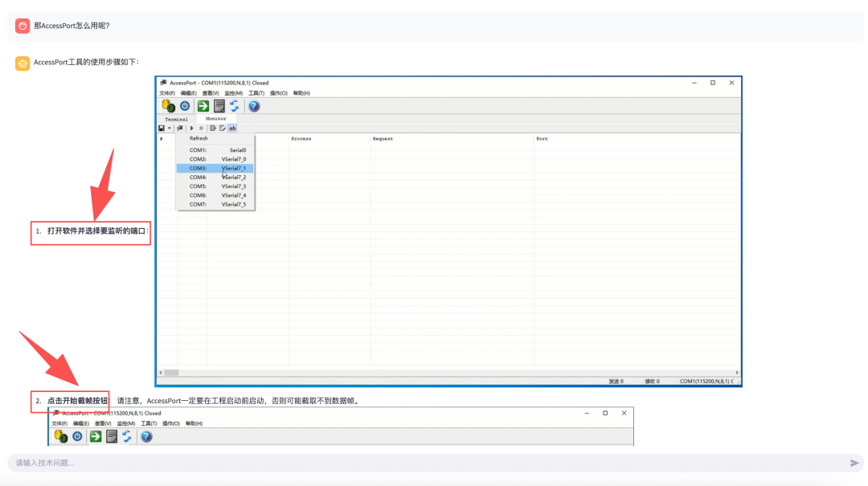The height and width of the screenshot is (486, 868).
Task: Click the horizontal scrollbar in the AccessPort window
Action: coord(402,372)
